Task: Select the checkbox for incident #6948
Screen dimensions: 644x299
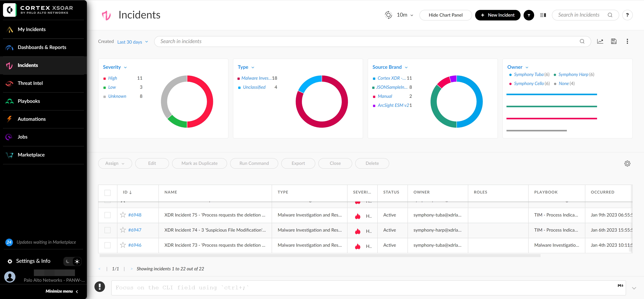Action: coord(108,215)
